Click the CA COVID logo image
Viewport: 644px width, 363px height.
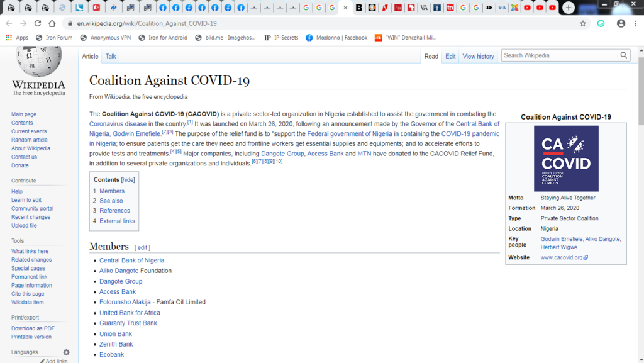tap(566, 159)
